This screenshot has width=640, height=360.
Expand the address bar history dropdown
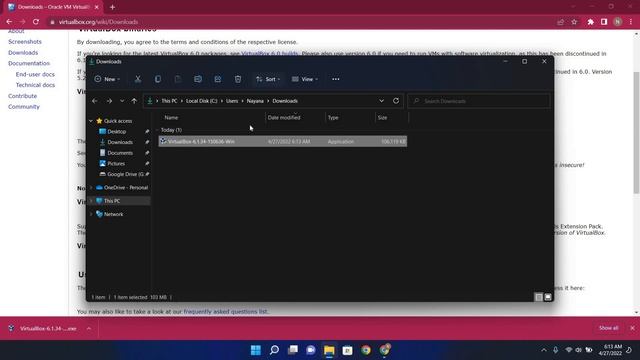[381, 101]
